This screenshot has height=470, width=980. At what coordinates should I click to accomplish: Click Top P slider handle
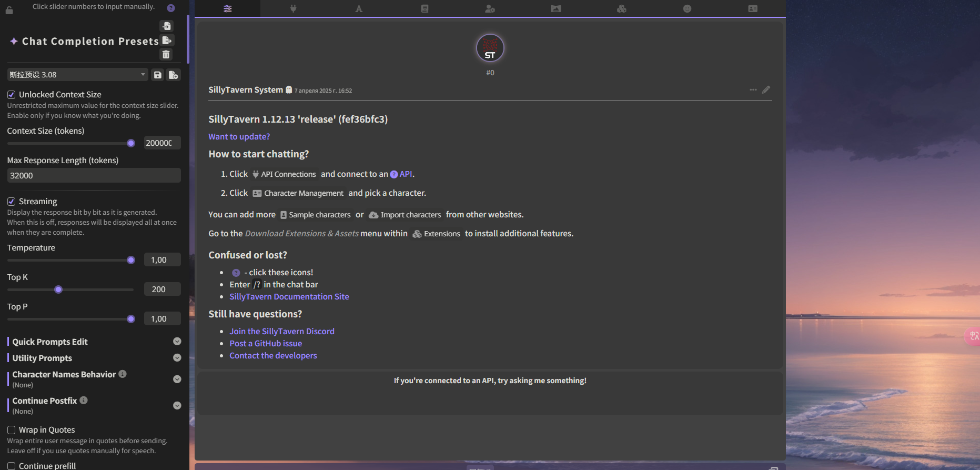(131, 319)
